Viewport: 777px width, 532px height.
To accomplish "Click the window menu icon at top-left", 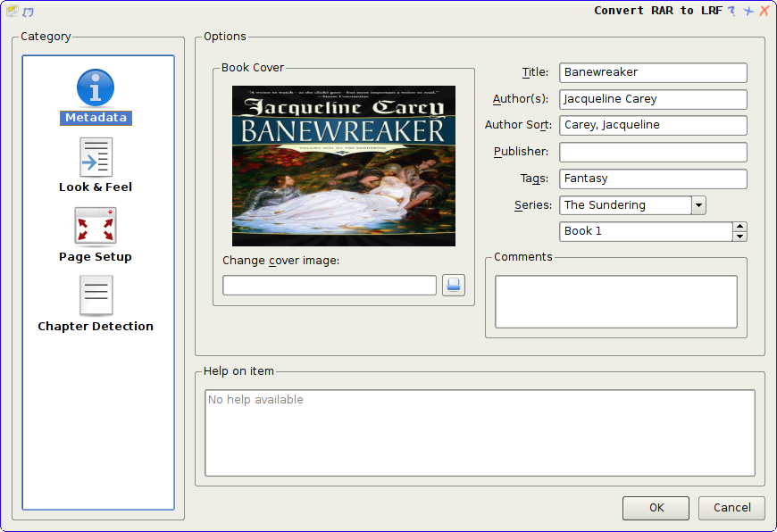I will [12, 11].
